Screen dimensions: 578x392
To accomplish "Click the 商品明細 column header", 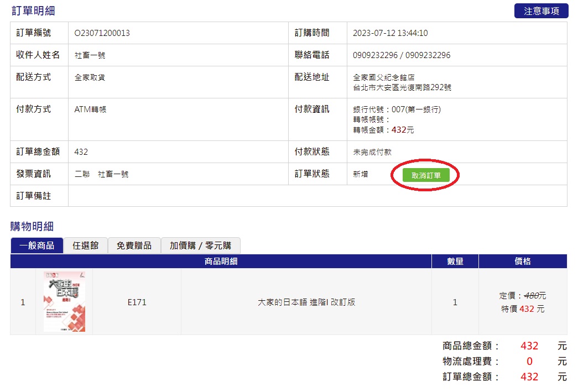I will click(x=221, y=262).
